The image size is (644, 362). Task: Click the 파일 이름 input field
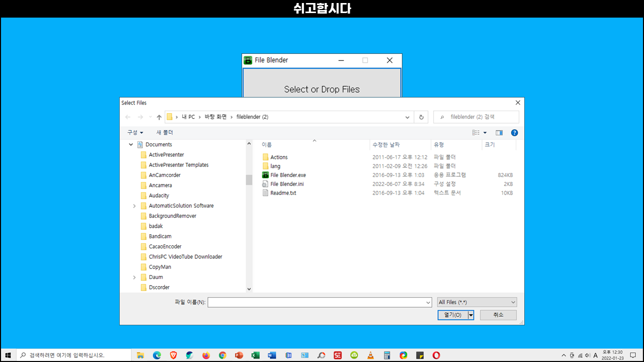click(x=316, y=302)
